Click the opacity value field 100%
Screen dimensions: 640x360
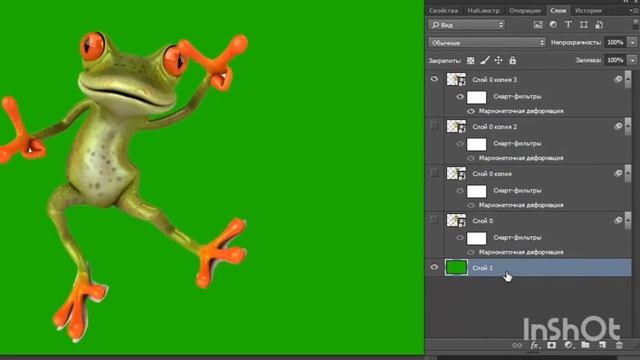[x=615, y=42]
